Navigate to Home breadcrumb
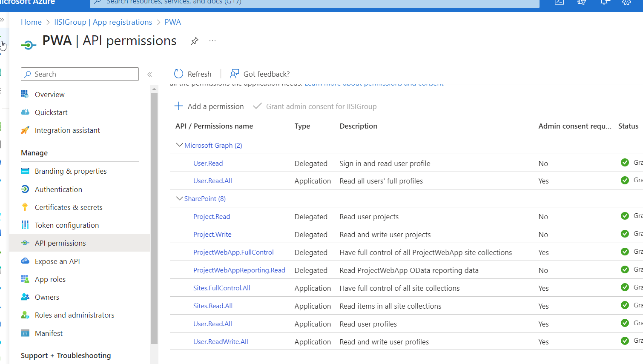 [x=31, y=22]
